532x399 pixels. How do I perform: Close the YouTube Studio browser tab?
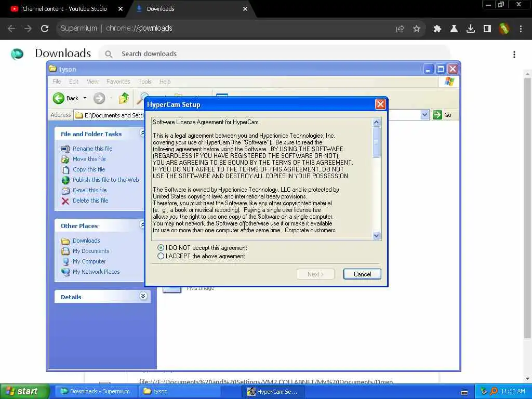pos(121,9)
